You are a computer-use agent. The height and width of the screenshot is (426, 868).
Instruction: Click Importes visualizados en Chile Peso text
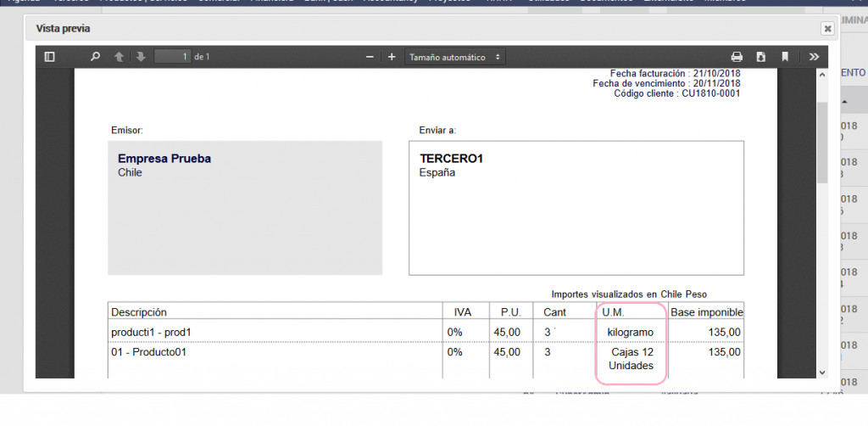(x=630, y=294)
